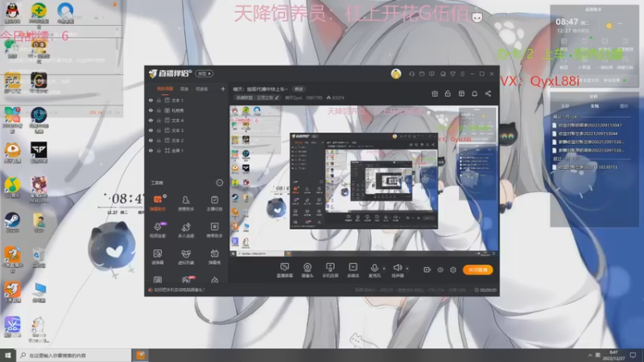This screenshot has height=362, width=644.
Task: Toggle visibility of the 文本 3 layer
Action: (151, 130)
